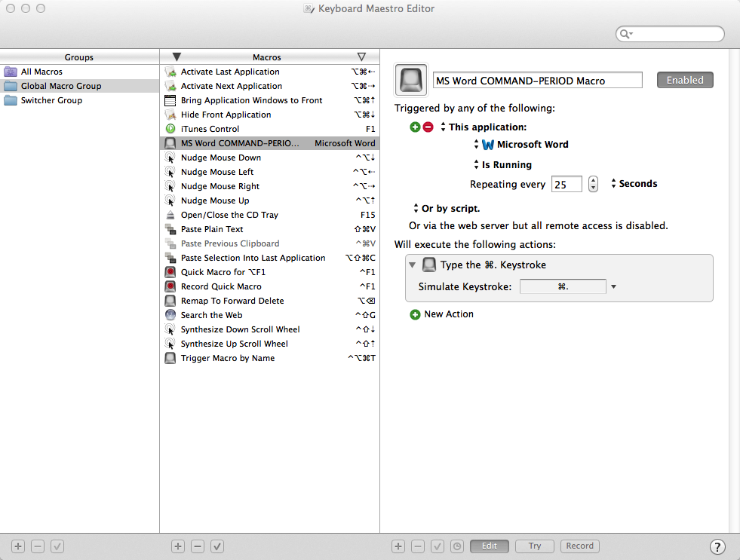Open the Microsoft Word application popup
This screenshot has width=740, height=560.
pos(521,145)
